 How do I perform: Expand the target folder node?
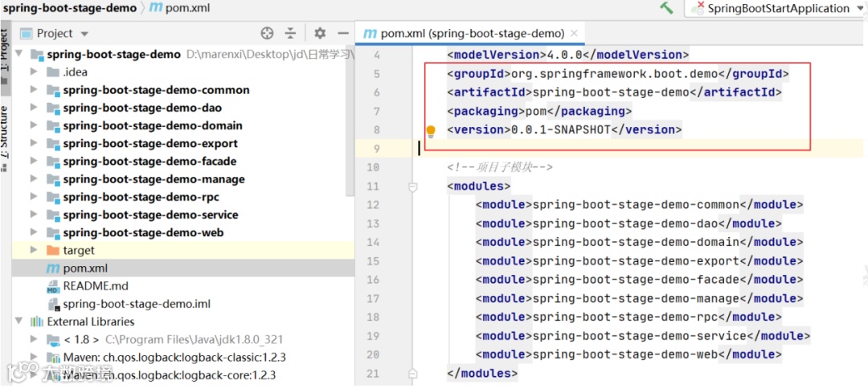click(x=34, y=250)
